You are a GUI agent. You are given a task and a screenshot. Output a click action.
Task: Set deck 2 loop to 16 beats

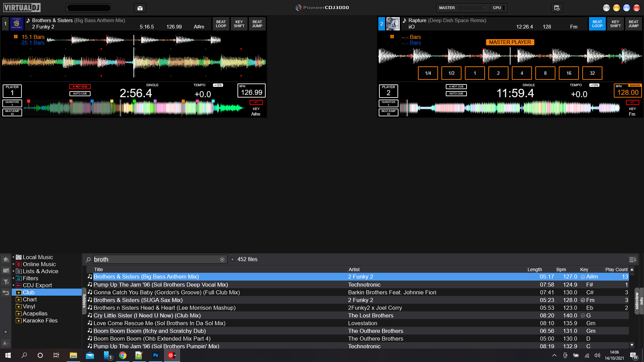pos(569,73)
